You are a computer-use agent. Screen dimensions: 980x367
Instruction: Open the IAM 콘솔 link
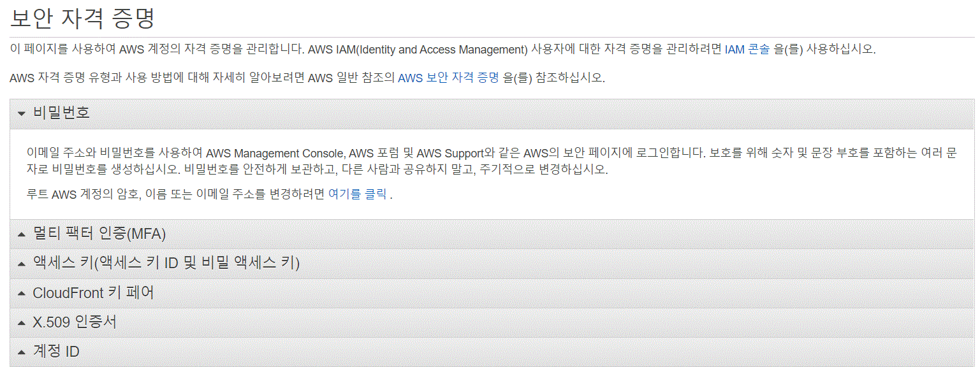click(x=747, y=50)
